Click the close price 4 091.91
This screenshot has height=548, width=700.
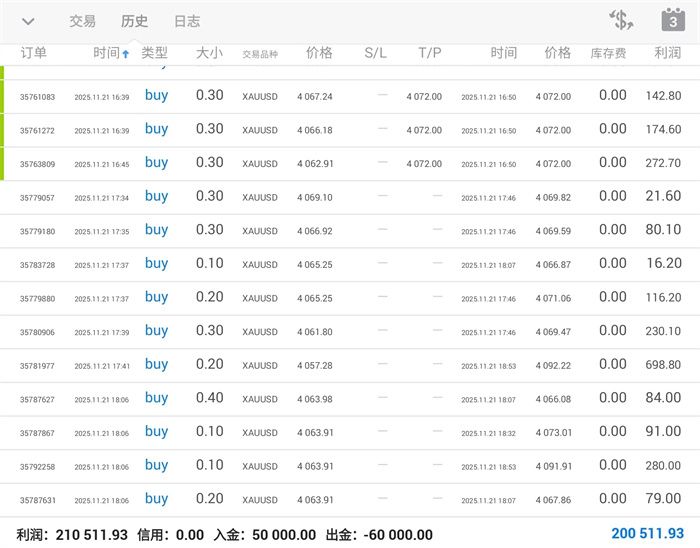(553, 466)
